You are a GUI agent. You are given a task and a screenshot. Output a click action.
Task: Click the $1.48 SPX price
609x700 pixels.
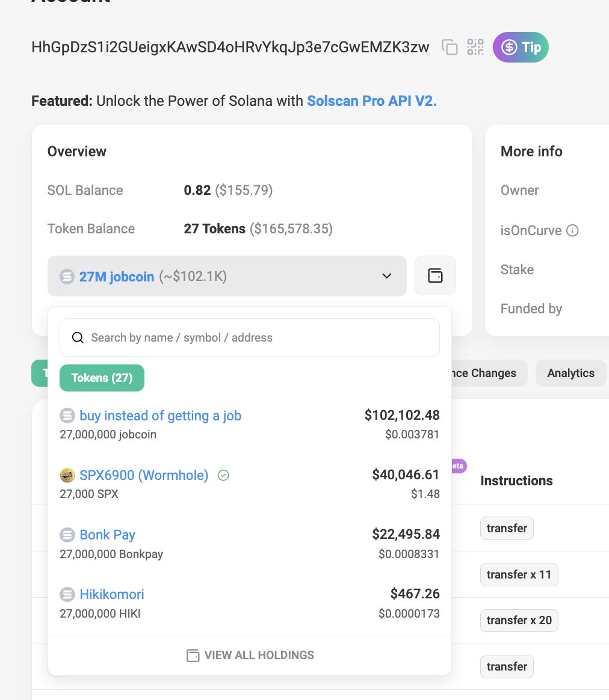(425, 494)
